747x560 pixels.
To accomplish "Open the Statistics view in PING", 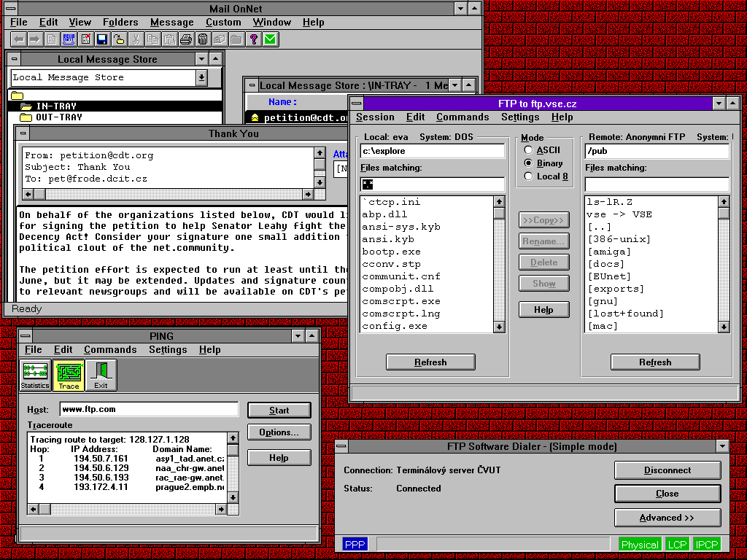I will (x=35, y=375).
